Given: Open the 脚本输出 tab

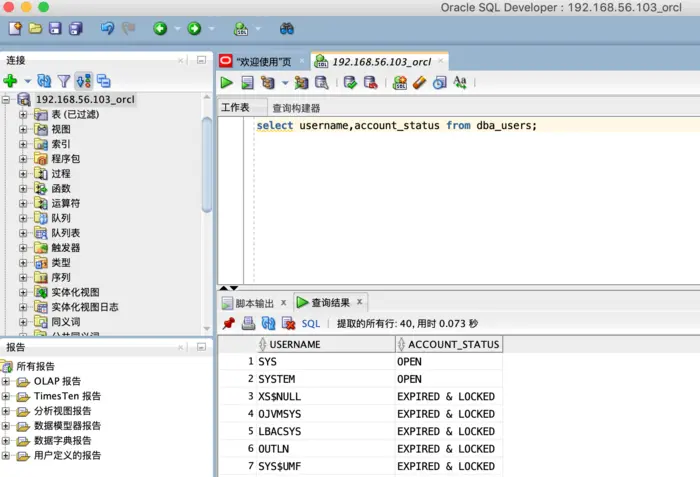Looking at the screenshot, I should point(254,303).
